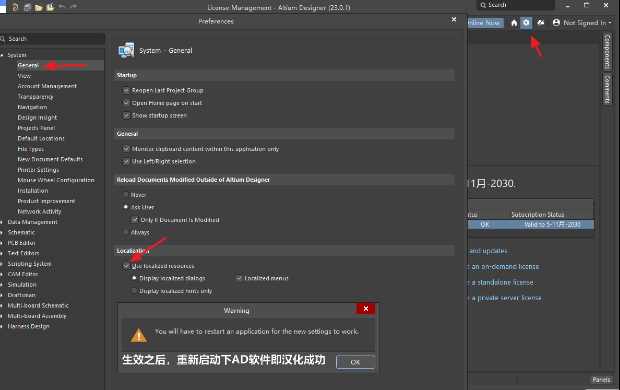
Task: Click the top-right Search box
Action: pos(516,5)
